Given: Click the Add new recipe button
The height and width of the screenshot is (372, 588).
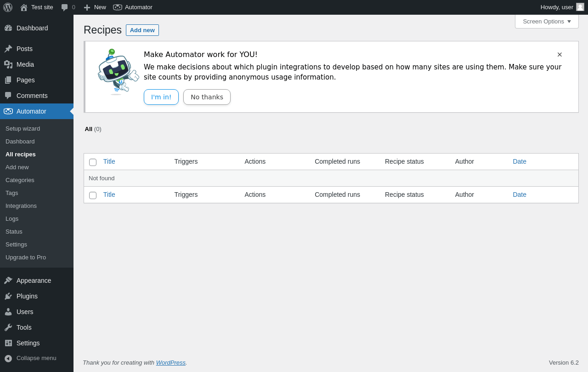Looking at the screenshot, I should point(142,30).
